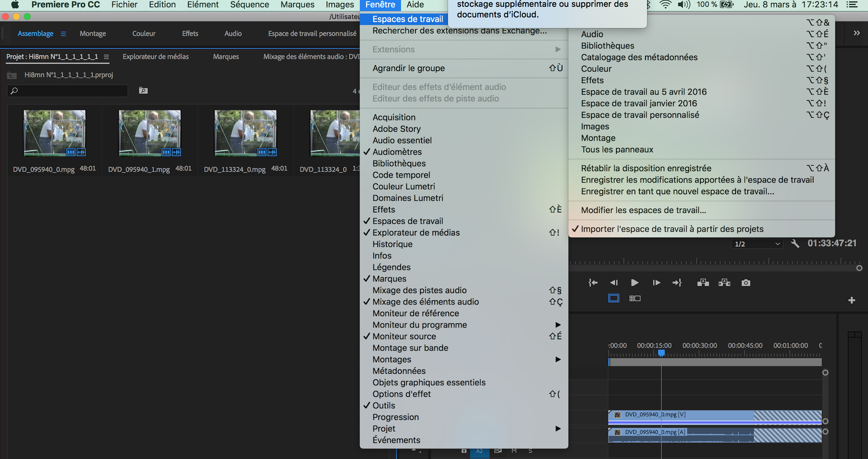Switch to the Couleur workspace tab
Screen dimensions: 868x459
pos(144,34)
